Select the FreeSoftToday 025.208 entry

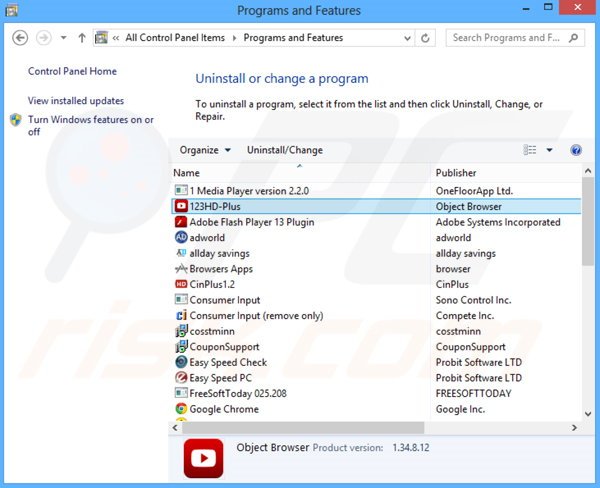coord(238,393)
